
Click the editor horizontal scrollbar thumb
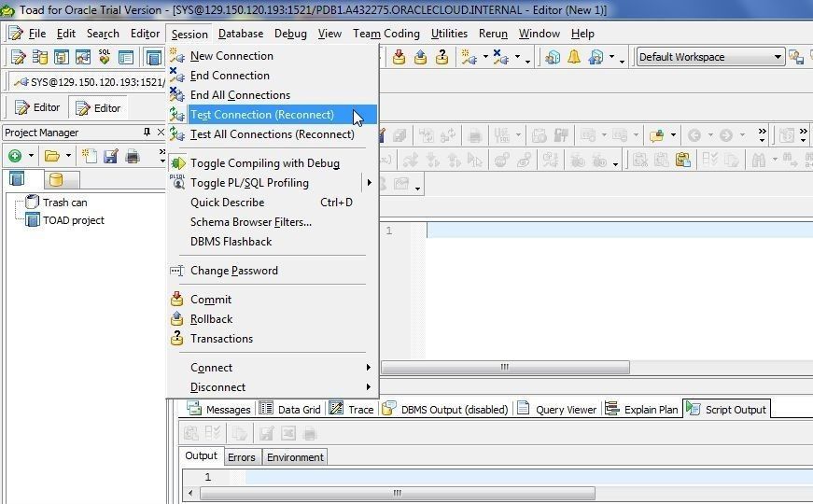(x=506, y=367)
